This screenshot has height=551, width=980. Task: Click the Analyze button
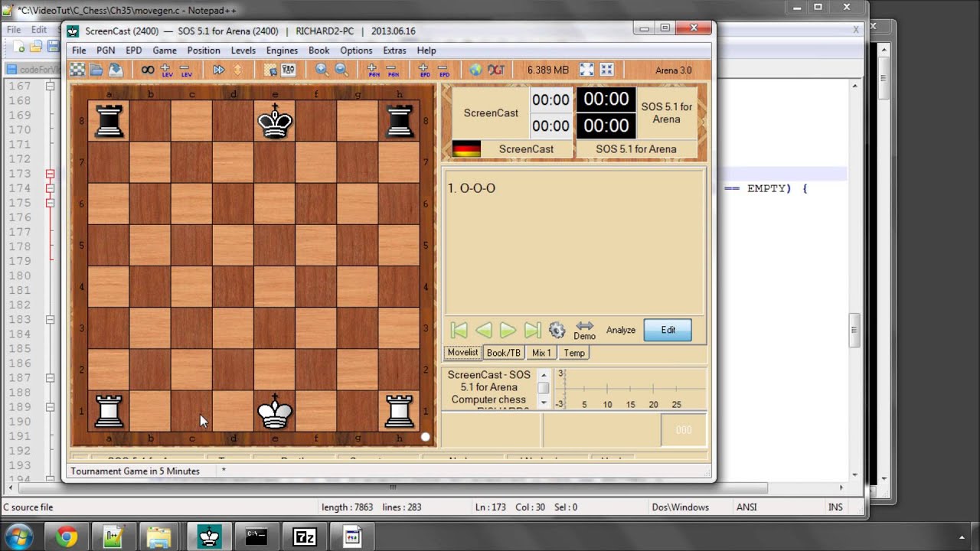pos(621,330)
